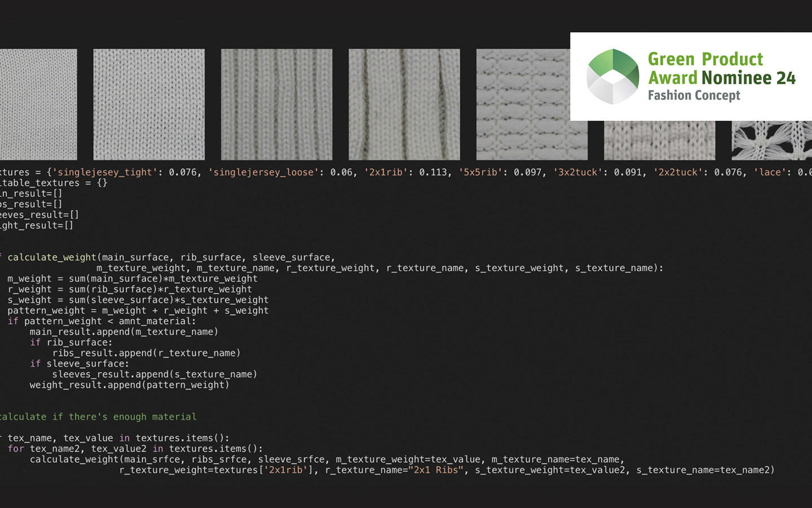The width and height of the screenshot is (812, 508).
Task: Open the 5x5 rib knit texture thumbnail
Action: point(404,104)
